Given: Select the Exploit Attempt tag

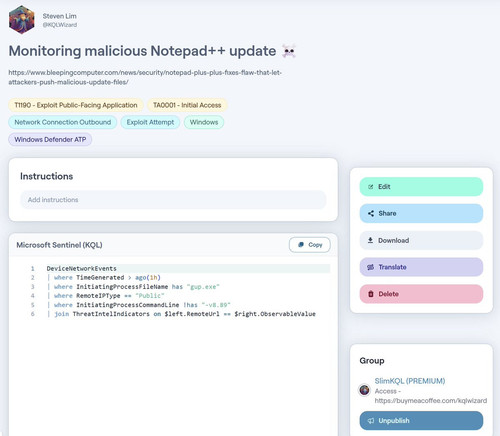Looking at the screenshot, I should [150, 122].
